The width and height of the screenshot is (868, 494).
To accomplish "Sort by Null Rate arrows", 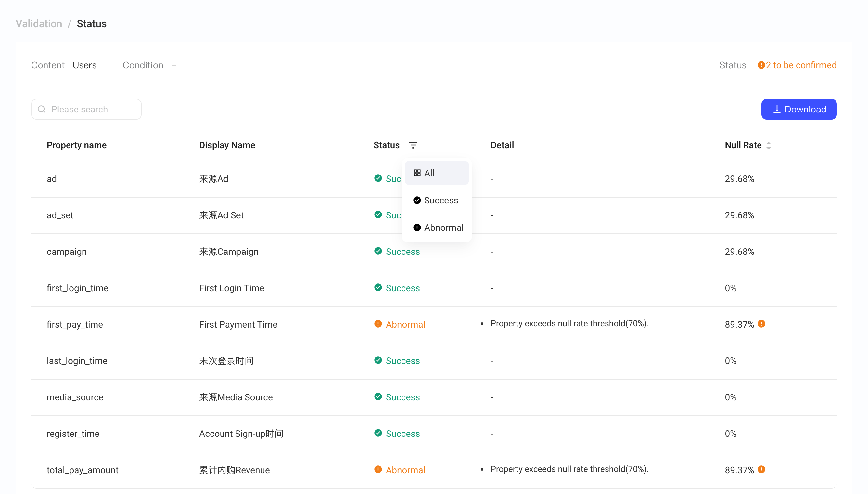I will pyautogui.click(x=769, y=145).
